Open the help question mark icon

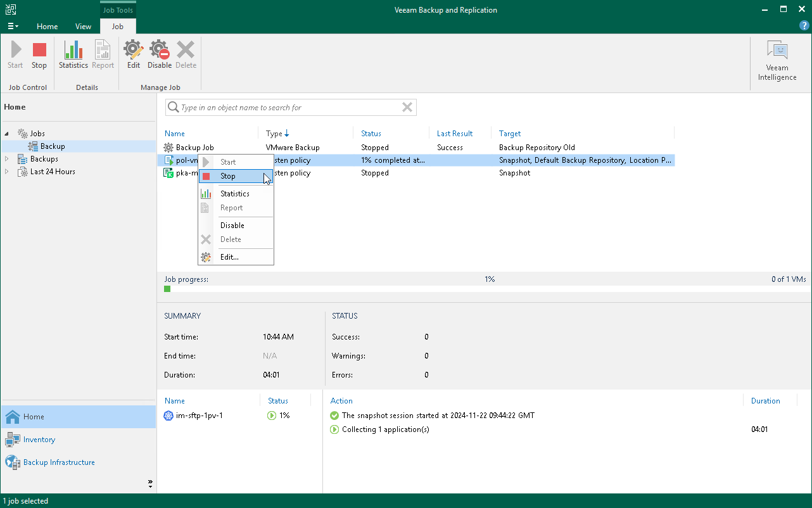(804, 26)
